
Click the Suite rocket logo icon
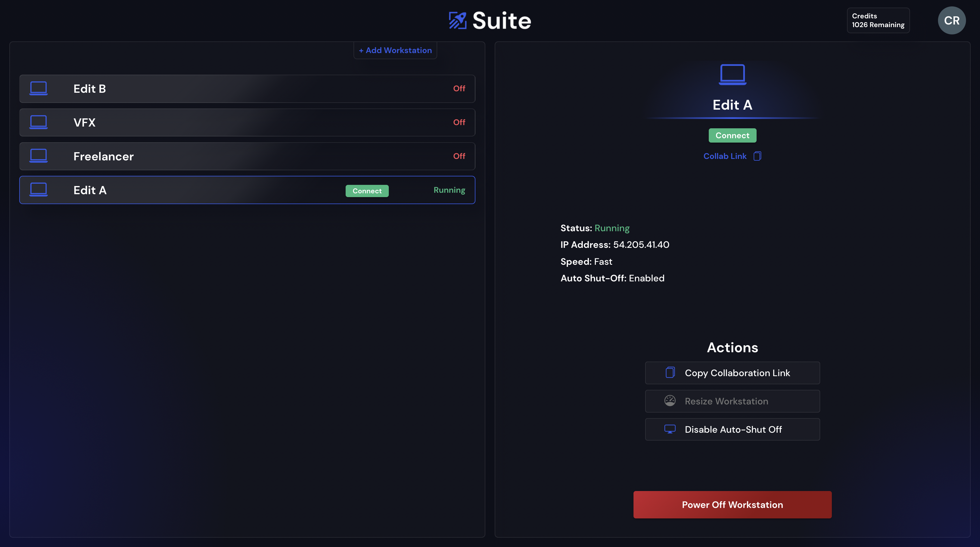pos(457,20)
